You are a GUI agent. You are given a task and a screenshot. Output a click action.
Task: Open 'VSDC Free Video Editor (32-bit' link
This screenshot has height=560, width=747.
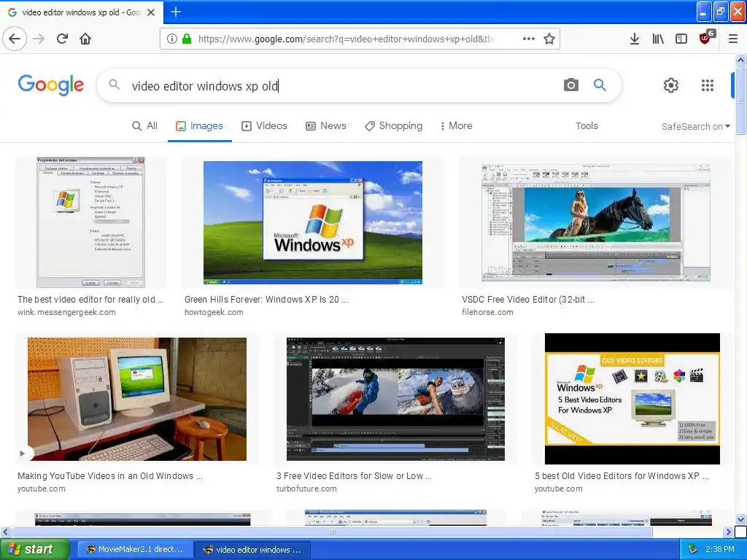[528, 300]
